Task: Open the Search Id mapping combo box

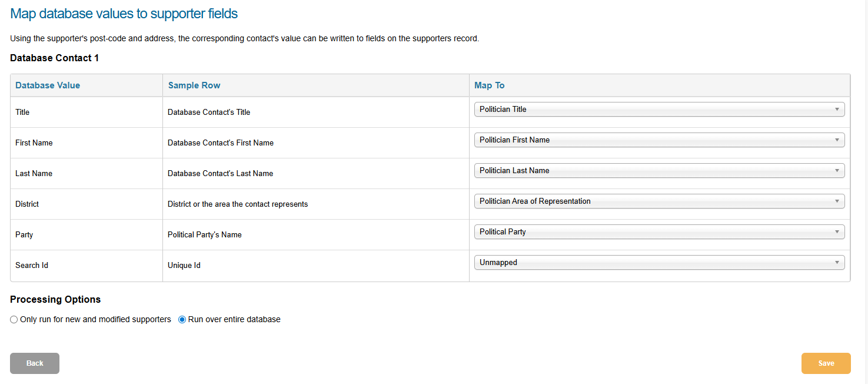Action: 647,262
